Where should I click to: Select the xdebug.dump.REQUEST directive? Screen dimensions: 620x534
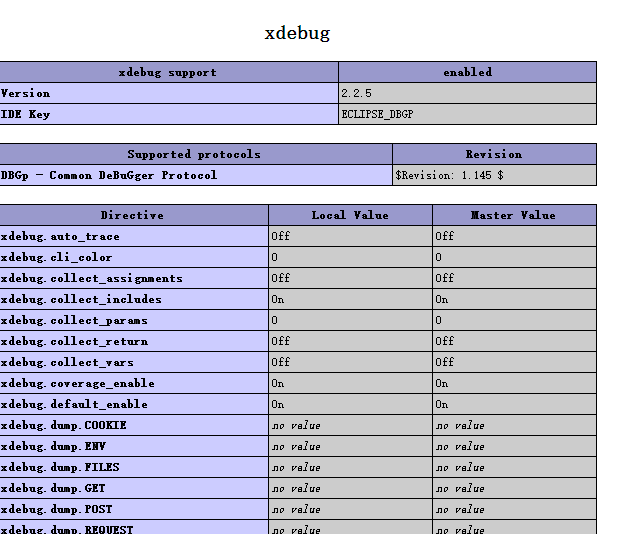pyautogui.click(x=67, y=529)
